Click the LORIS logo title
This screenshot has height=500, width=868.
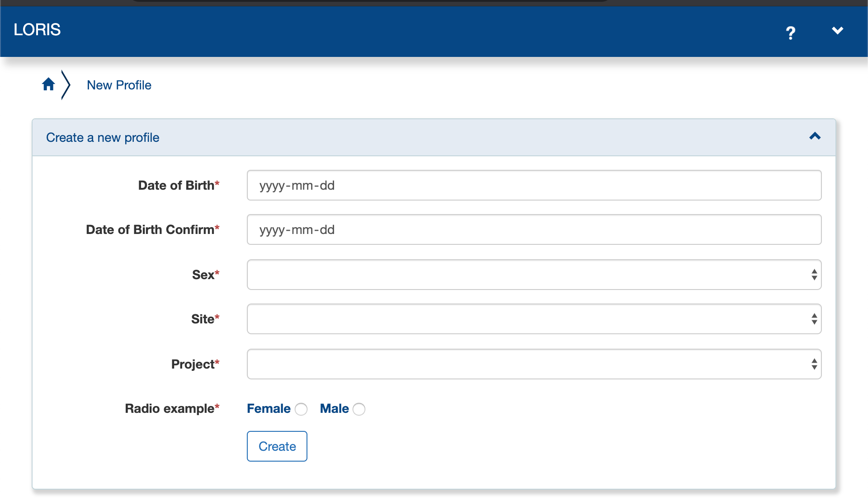[x=37, y=29]
